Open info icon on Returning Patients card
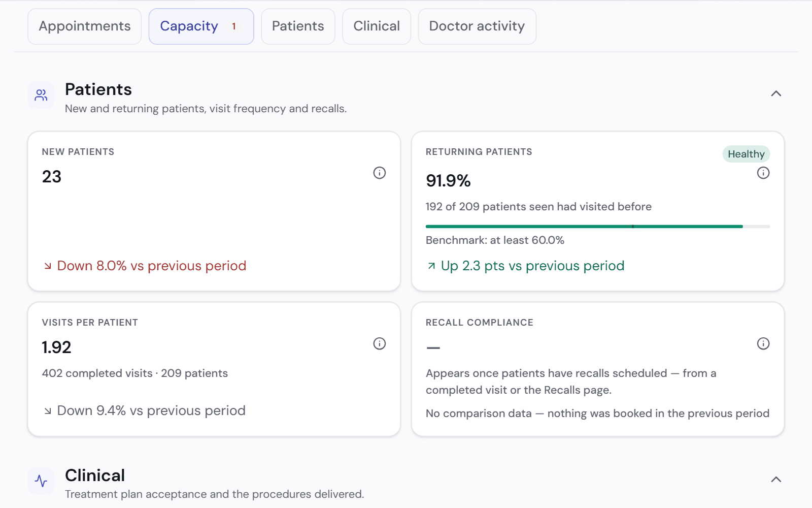Image resolution: width=812 pixels, height=508 pixels. (763, 173)
